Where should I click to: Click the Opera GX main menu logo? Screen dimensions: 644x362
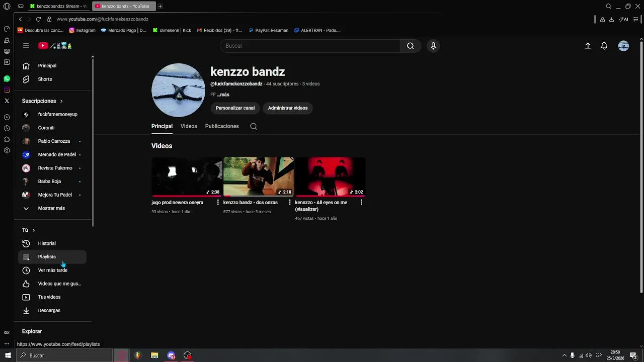[7, 6]
